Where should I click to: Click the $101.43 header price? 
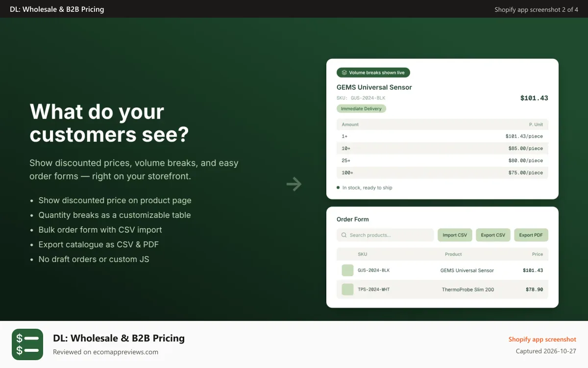(534, 98)
